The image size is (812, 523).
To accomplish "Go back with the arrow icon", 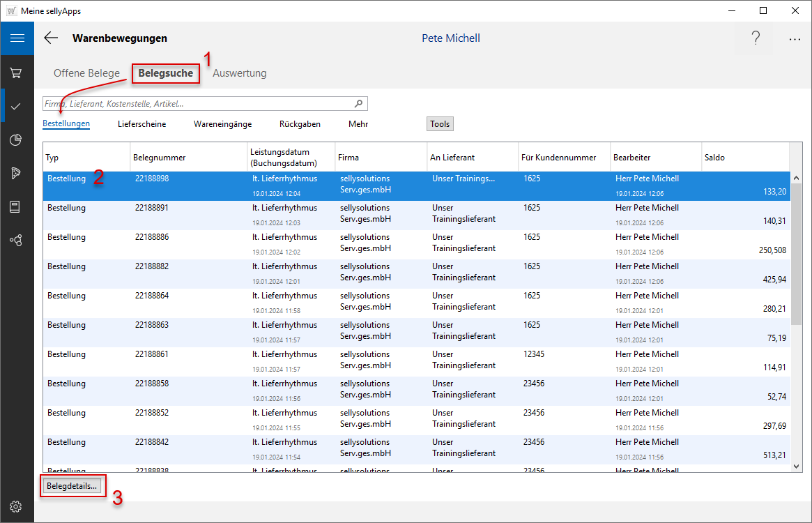I will pyautogui.click(x=51, y=38).
